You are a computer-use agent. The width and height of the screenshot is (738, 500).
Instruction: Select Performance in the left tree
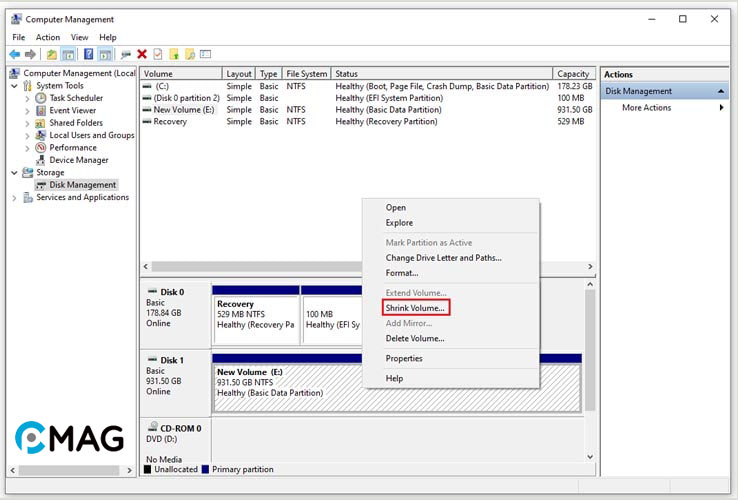tap(73, 147)
